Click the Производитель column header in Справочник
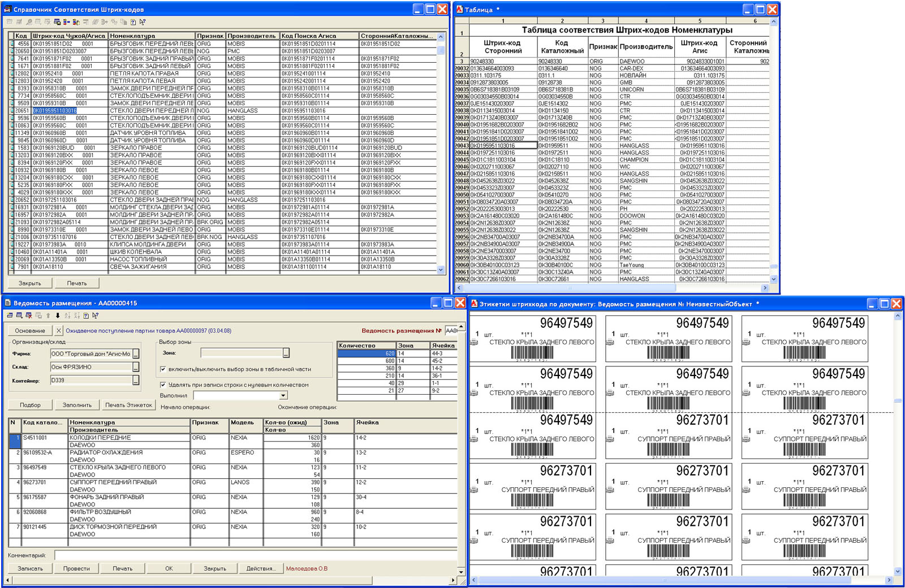 coord(253,36)
